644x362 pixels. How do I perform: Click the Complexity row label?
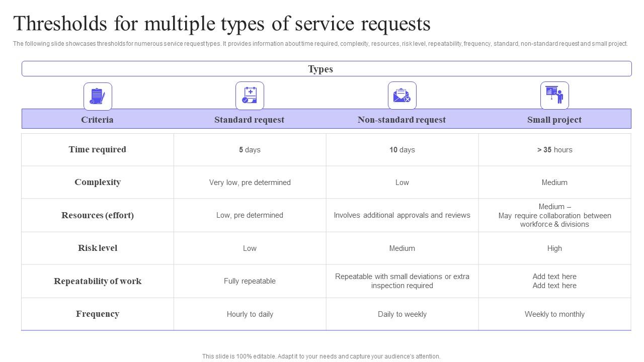98,182
